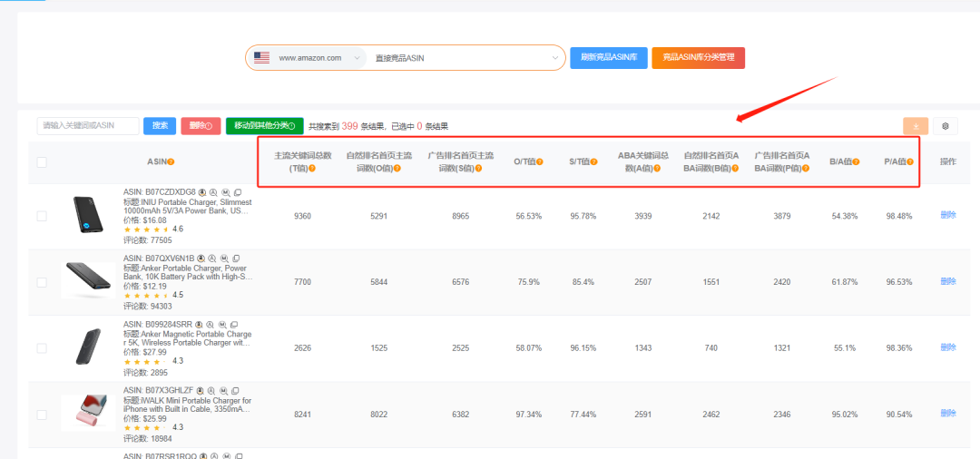Click the P/A值 cell showing 98.48%
Screen dimensions: 980x459
pyautogui.click(x=898, y=216)
